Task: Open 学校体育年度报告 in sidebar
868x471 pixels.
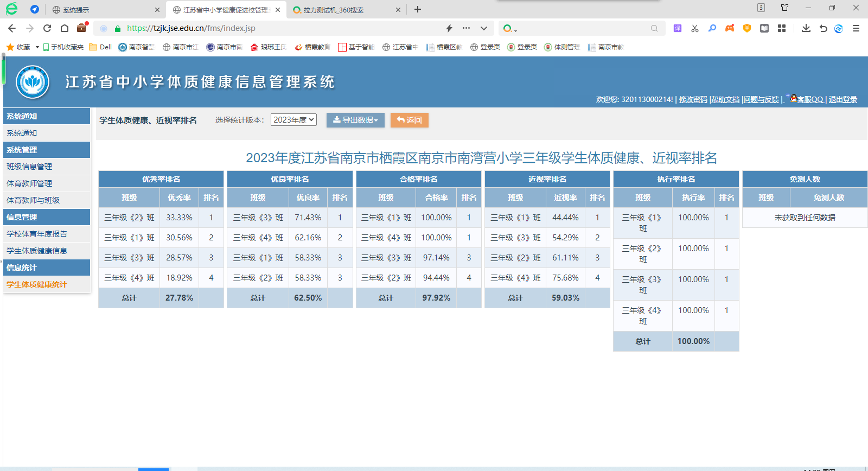Action: pos(47,234)
